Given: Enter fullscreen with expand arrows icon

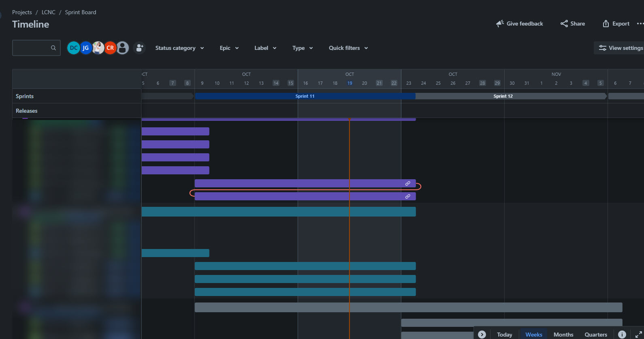Looking at the screenshot, I should tap(639, 334).
